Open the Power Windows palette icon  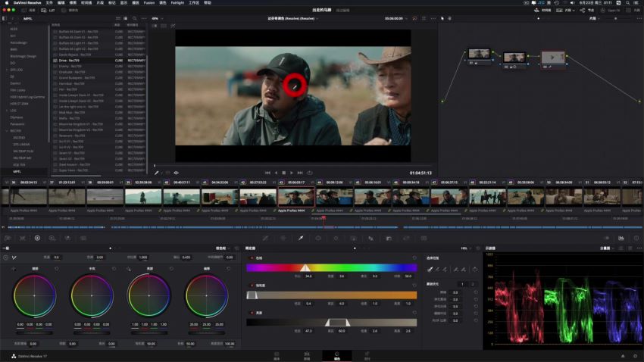coord(318,238)
